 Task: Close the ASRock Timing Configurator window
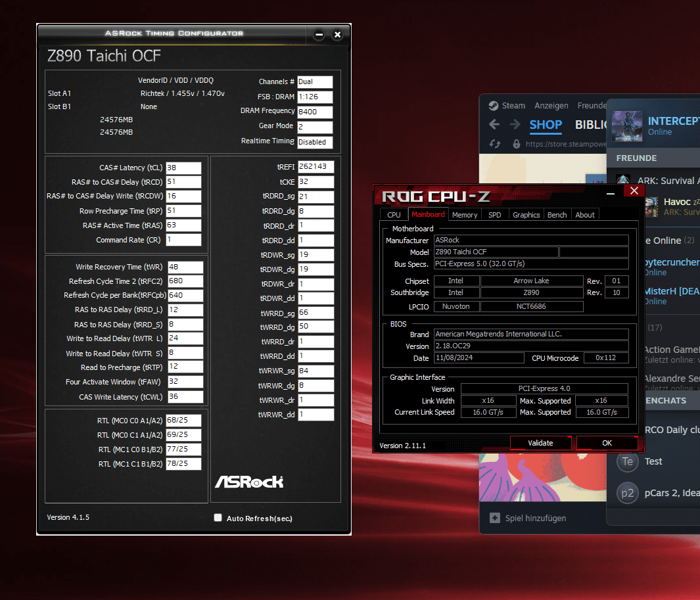[337, 34]
